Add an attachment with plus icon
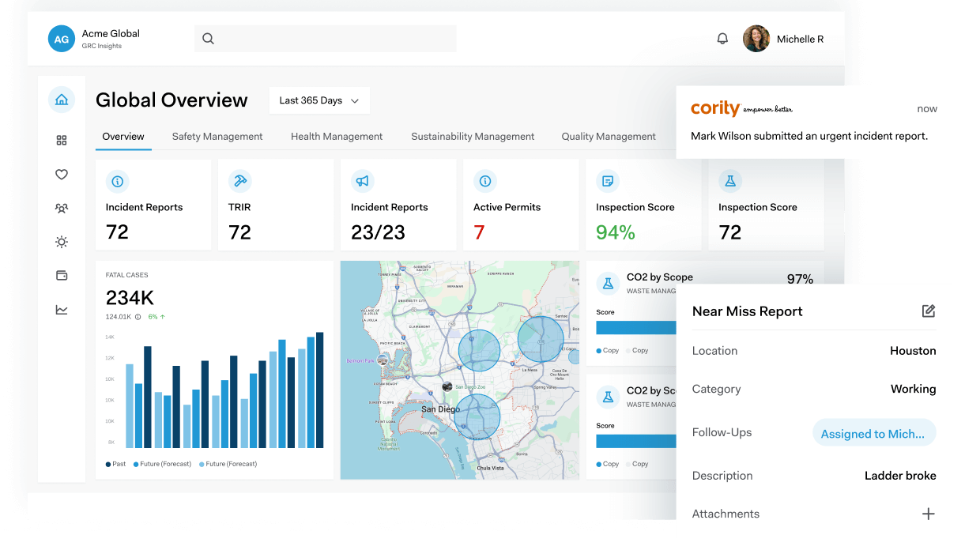Screen dimensions: 980x550 [929, 514]
